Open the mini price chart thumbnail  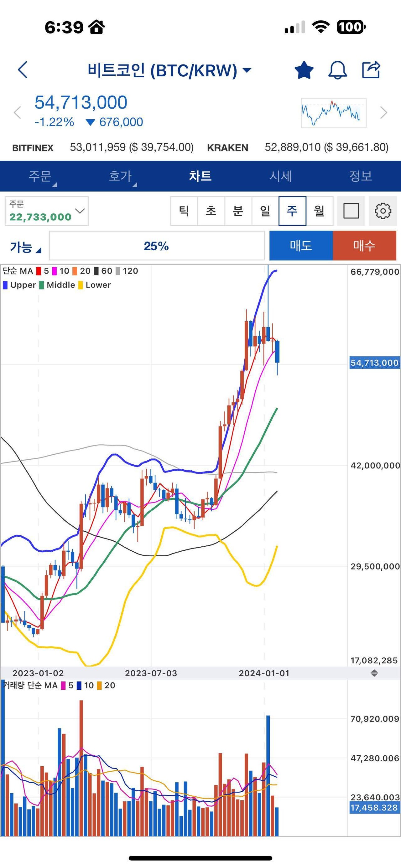(x=333, y=113)
